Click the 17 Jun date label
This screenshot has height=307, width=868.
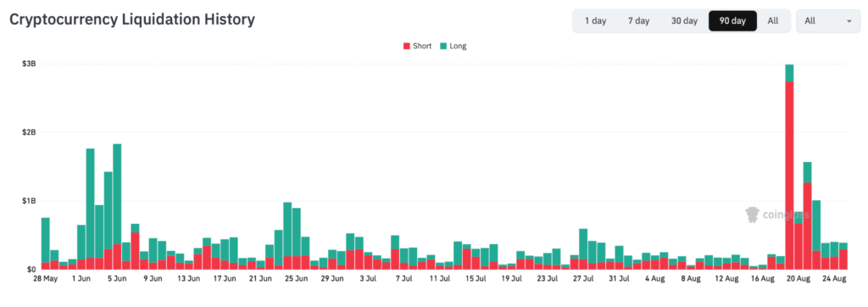(224, 279)
